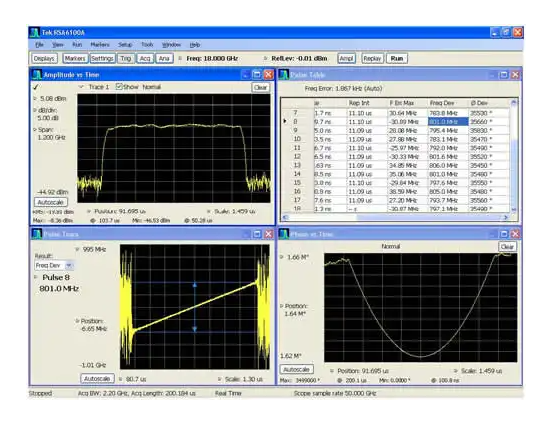Close the Phase vs Time panel

click(515, 234)
